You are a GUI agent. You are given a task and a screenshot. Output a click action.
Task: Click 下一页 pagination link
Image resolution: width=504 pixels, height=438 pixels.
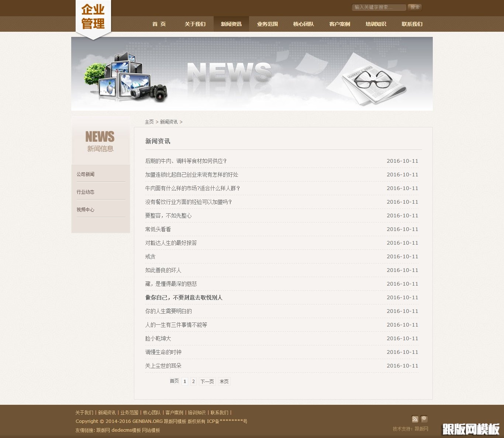tap(207, 381)
